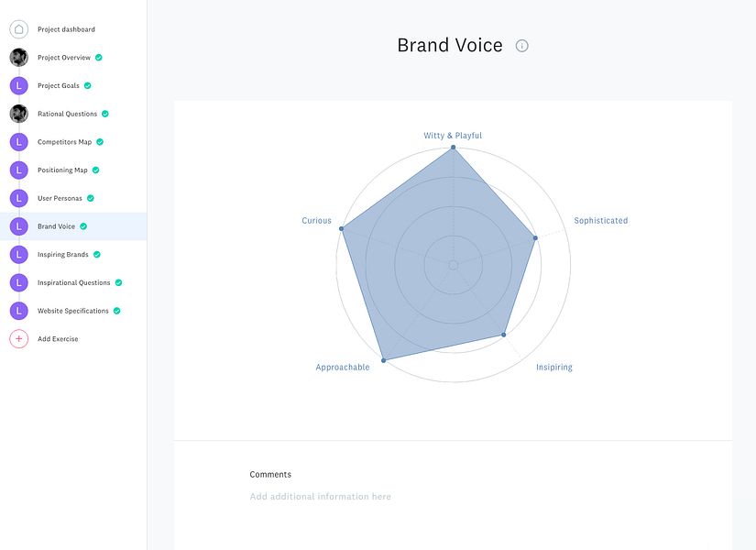This screenshot has height=550, width=756.
Task: Open the Positioning Map exercise
Action: click(x=62, y=170)
